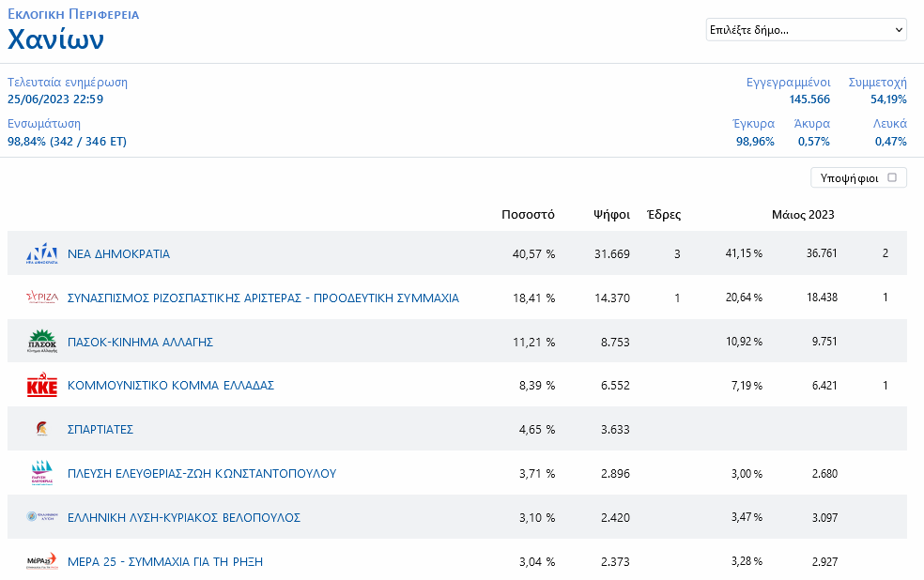This screenshot has height=580, width=924.
Task: Click the Πλεύση Ελευθερίας sailboat logo
Action: pyautogui.click(x=42, y=473)
